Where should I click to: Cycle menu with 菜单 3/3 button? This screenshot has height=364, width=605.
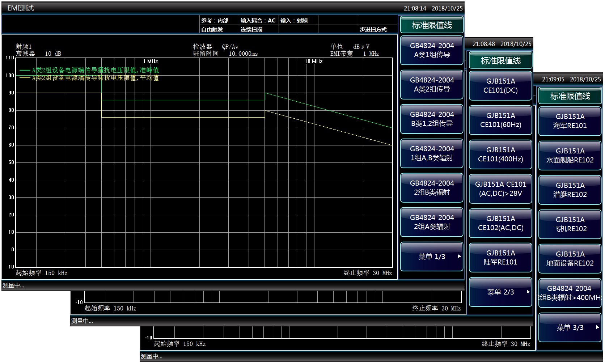[x=570, y=327]
